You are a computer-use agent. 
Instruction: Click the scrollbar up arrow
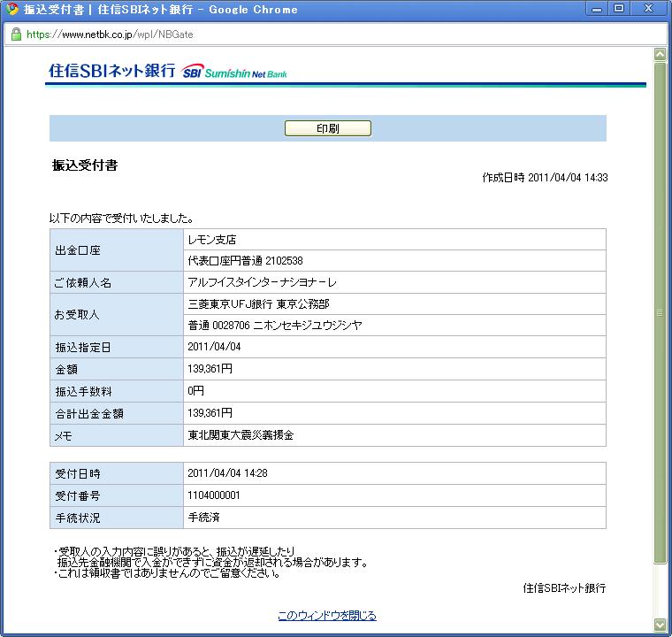(660, 55)
